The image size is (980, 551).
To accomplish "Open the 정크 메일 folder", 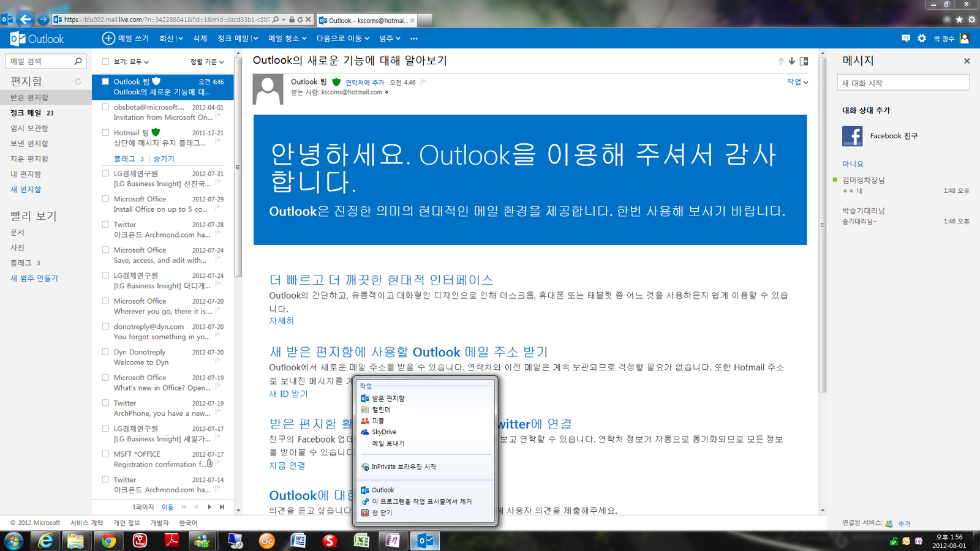I will click(x=26, y=113).
